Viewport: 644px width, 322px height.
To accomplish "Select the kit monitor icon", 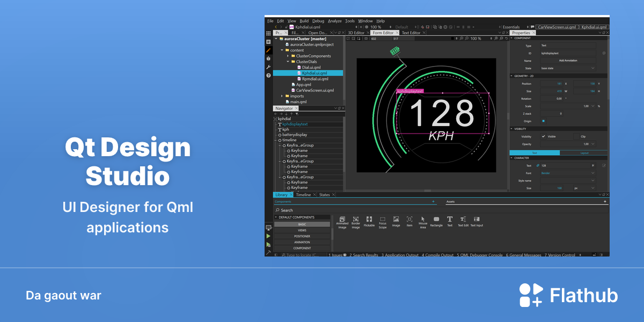I will [268, 228].
